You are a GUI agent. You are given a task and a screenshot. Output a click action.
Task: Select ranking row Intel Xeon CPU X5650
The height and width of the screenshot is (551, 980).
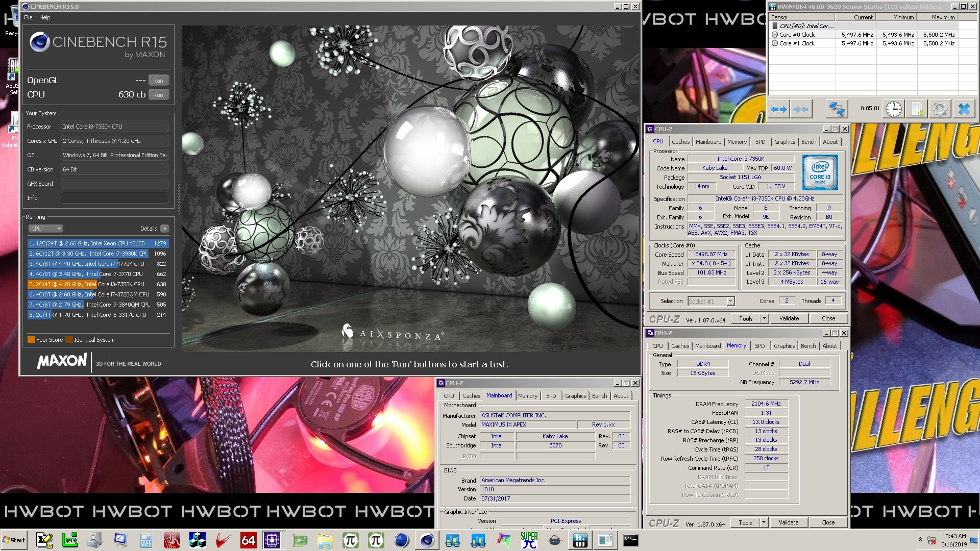pyautogui.click(x=98, y=243)
